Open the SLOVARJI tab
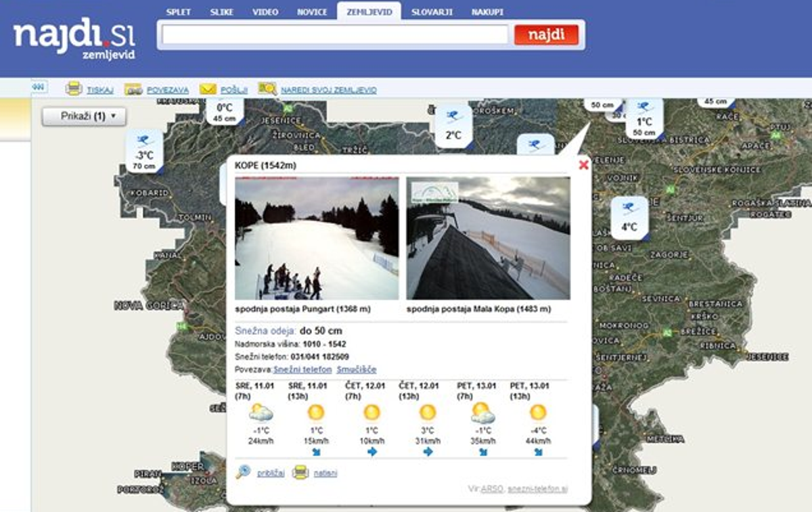Screen dimensions: 812x512 (432, 12)
